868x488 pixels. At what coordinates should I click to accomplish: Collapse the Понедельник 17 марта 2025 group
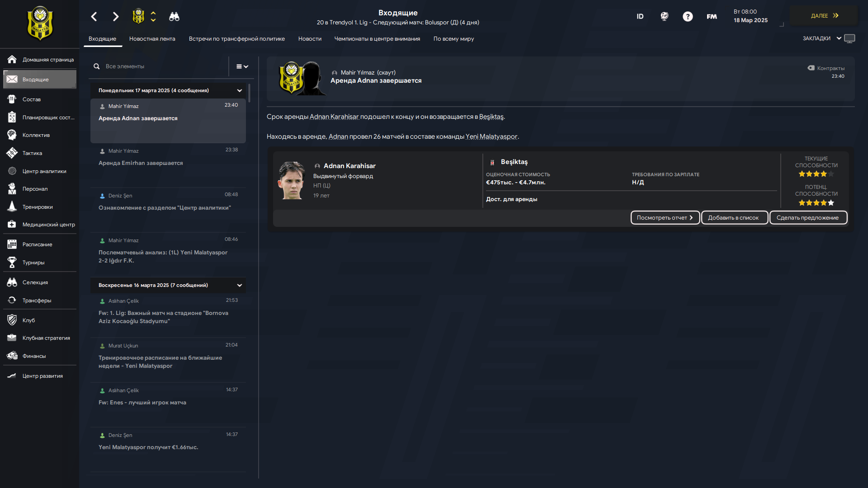click(239, 91)
